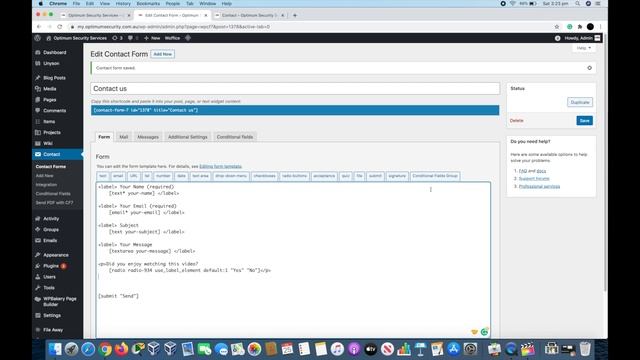Screen dimensions: 640x360
Task: Open Appearance in the sidebar
Action: (56, 255)
